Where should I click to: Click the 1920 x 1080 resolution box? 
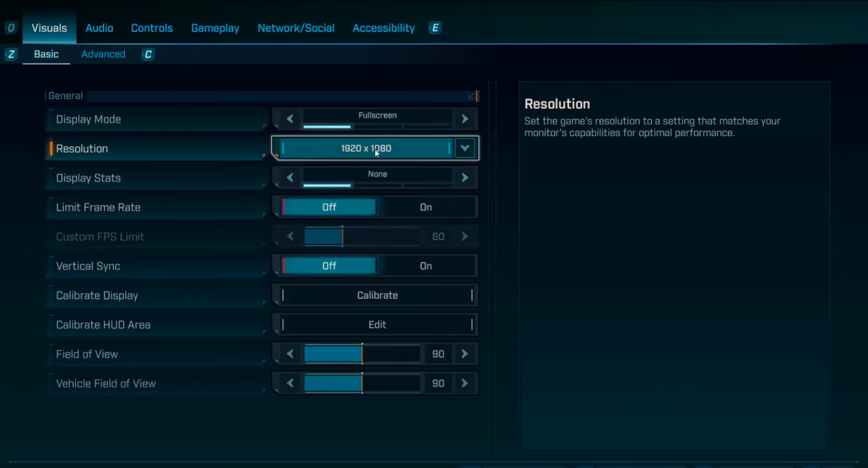365,148
